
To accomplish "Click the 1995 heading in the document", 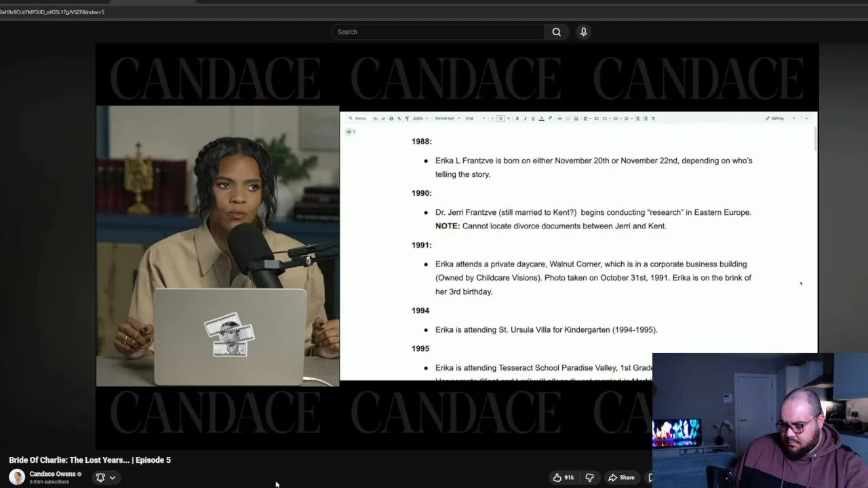I will pyautogui.click(x=420, y=348).
